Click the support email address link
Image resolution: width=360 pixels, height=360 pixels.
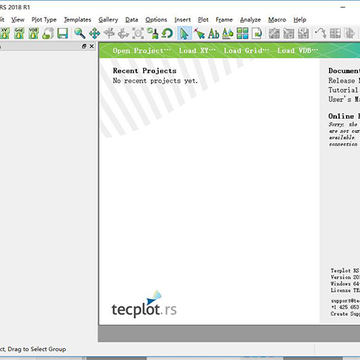(x=345, y=300)
